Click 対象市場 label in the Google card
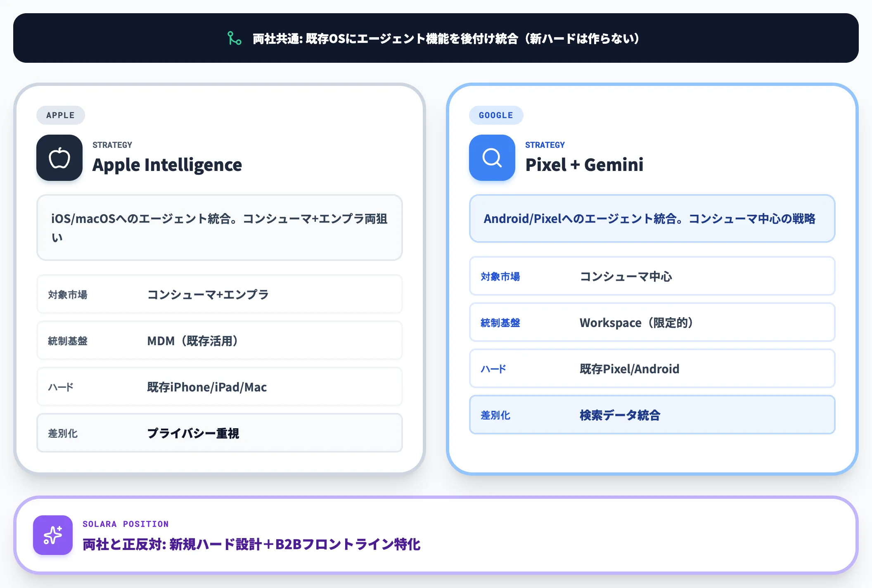The height and width of the screenshot is (588, 872). click(500, 276)
